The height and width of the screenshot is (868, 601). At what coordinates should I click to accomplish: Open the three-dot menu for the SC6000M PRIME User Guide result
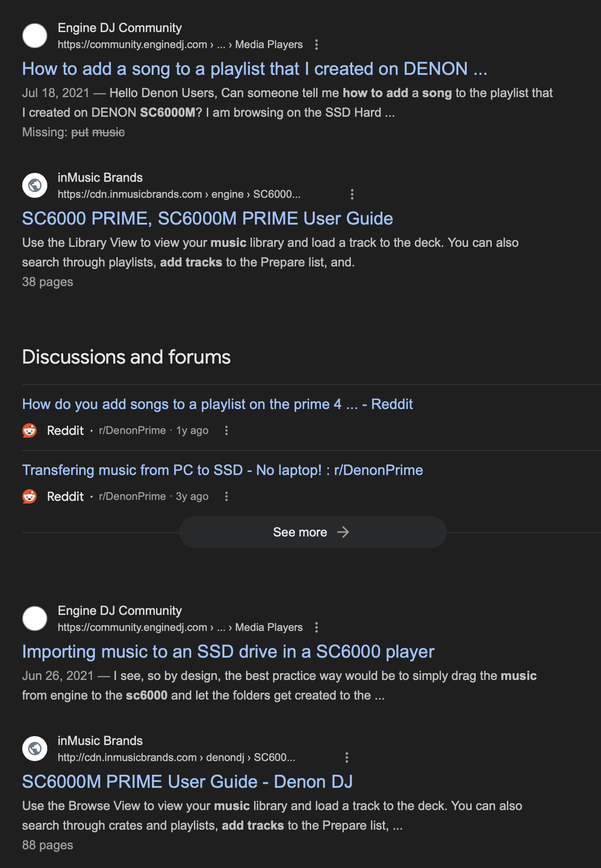pyautogui.click(x=347, y=757)
